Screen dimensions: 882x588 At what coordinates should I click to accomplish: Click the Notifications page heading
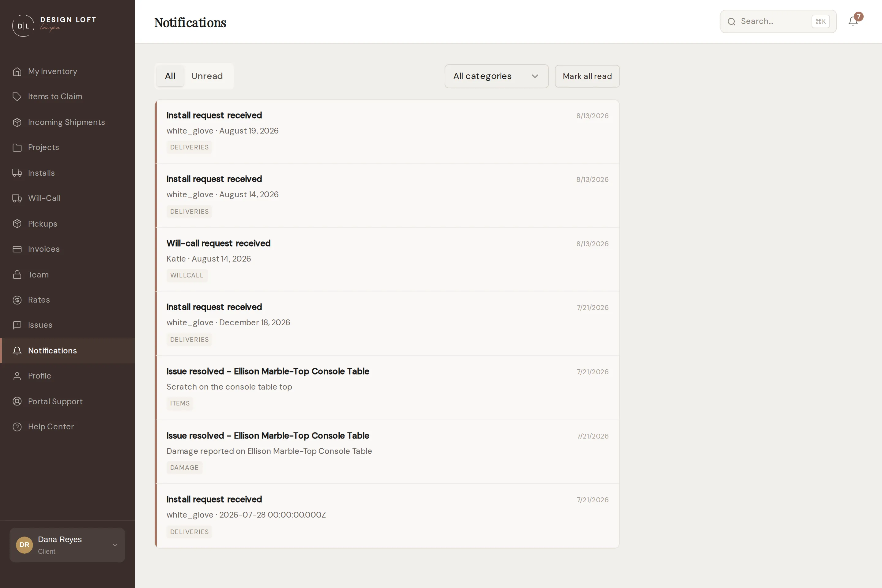190,22
